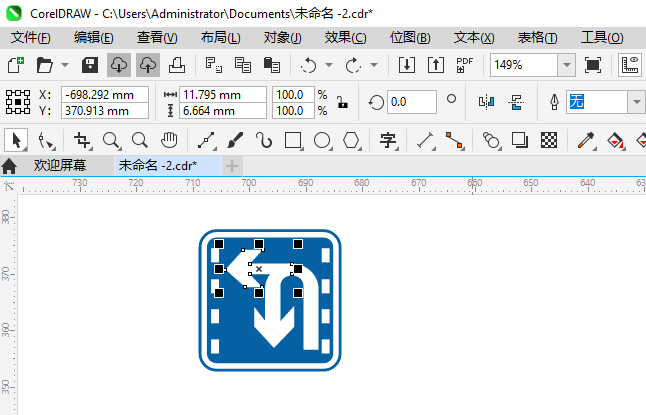The image size is (646, 415).
Task: Open the 文件(F) menu
Action: (x=30, y=38)
